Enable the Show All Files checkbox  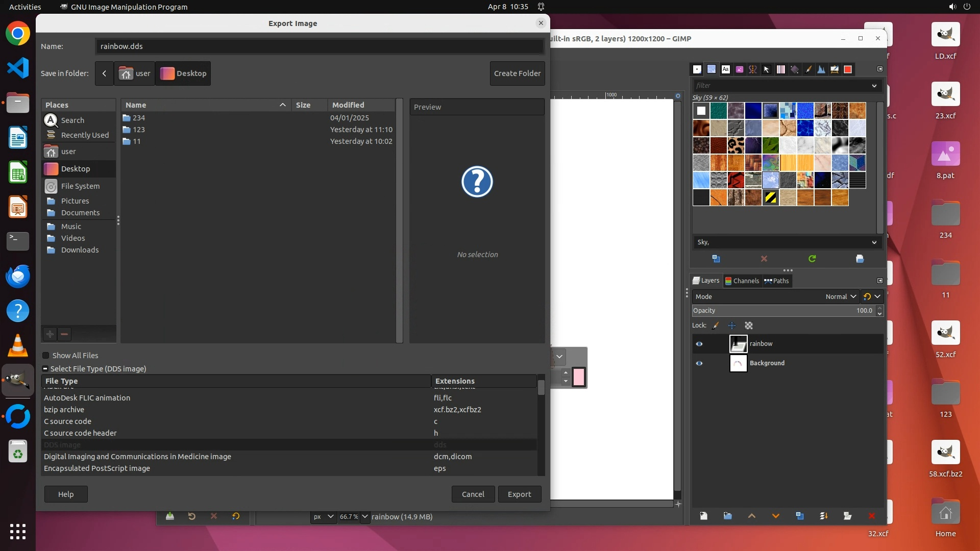coord(46,356)
